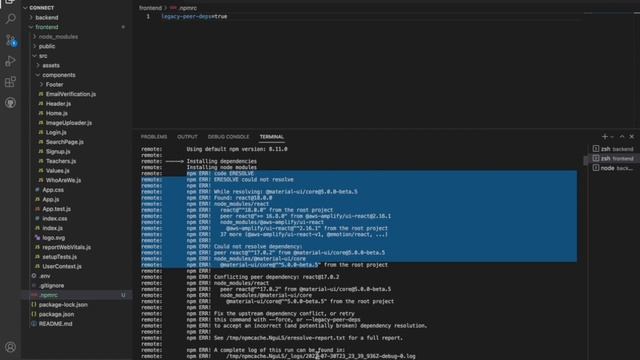Click terminal line mentioning eresolve-report.txt

point(308,338)
